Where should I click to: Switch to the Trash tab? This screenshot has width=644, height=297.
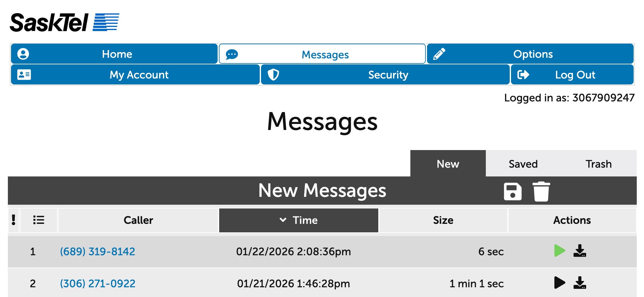click(599, 164)
